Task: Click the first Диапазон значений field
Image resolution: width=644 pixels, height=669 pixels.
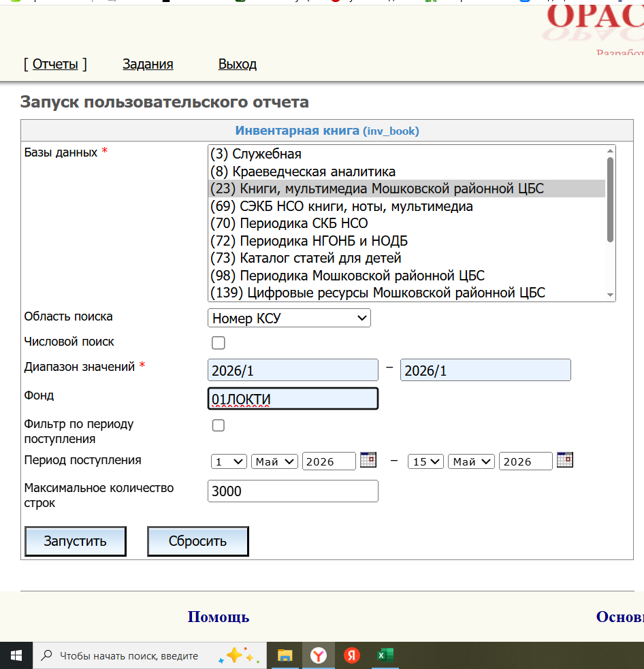Action: tap(293, 370)
